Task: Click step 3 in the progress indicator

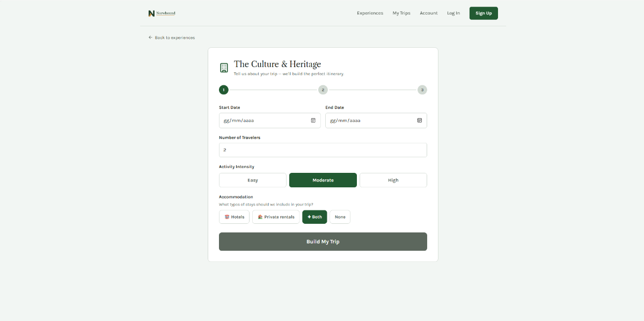Action: 422,90
